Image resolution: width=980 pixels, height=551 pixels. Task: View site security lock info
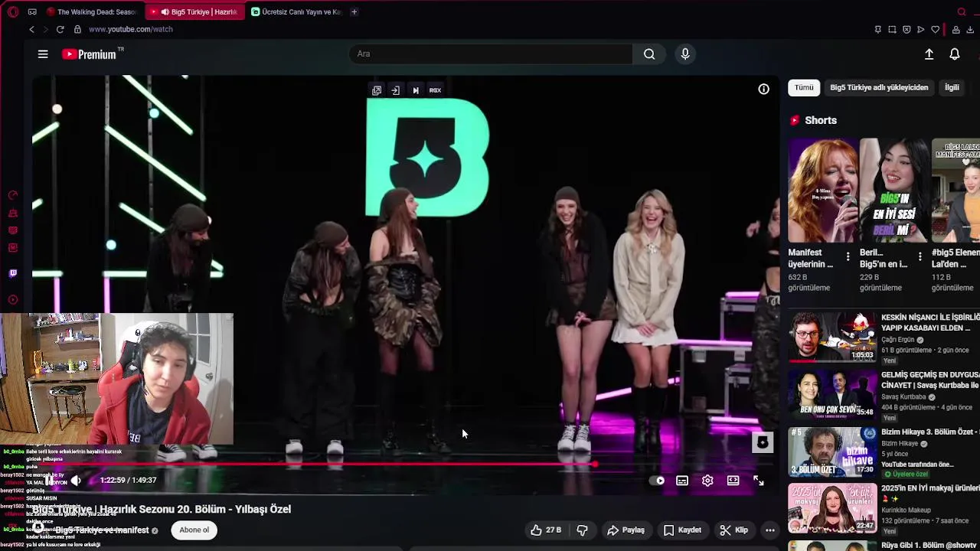click(x=77, y=29)
